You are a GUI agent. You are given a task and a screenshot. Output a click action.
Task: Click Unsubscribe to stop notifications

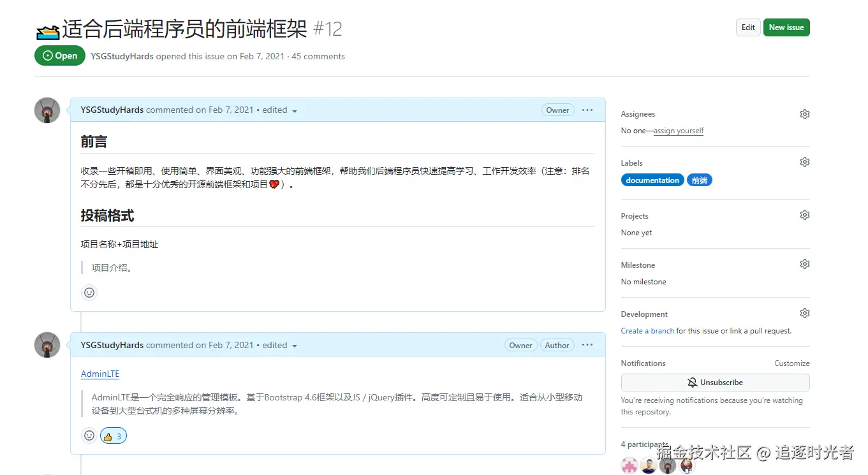(x=715, y=383)
